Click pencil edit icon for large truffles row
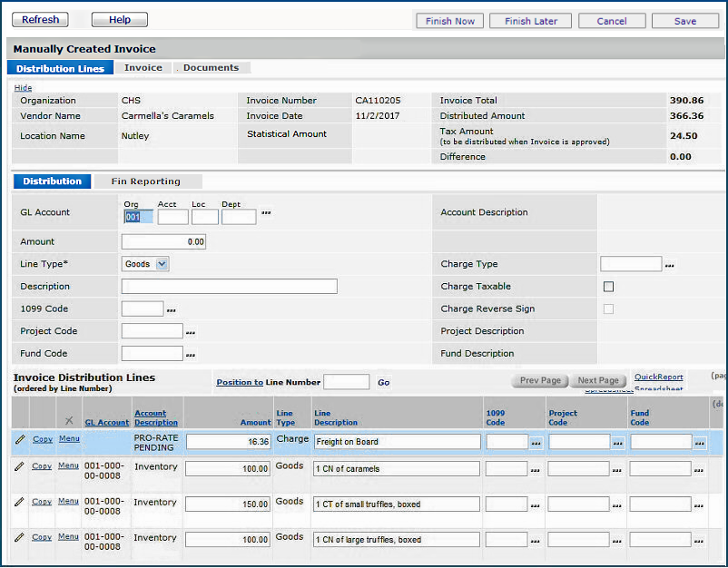Viewport: 728px width, 568px height. pyautogui.click(x=20, y=537)
